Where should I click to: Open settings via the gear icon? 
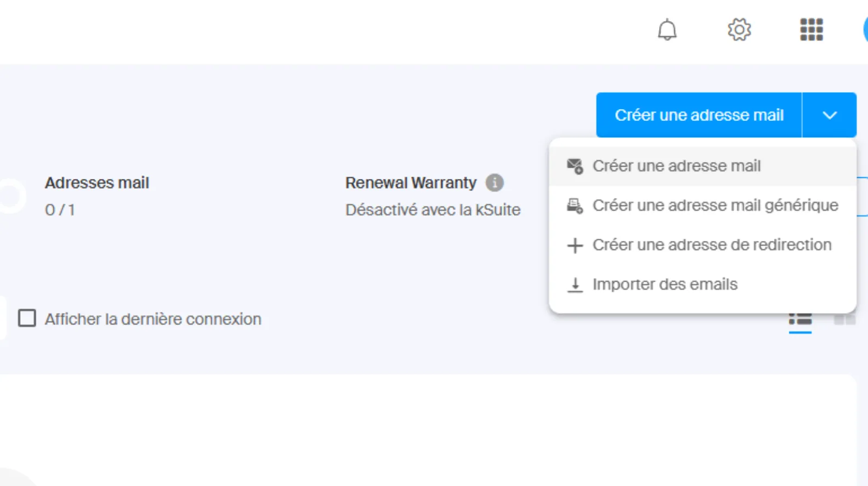point(739,30)
